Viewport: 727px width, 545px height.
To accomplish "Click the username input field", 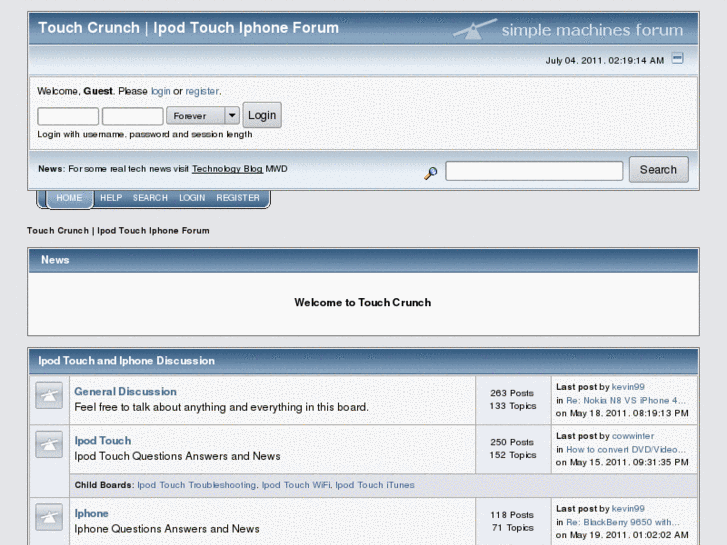I will click(x=68, y=116).
